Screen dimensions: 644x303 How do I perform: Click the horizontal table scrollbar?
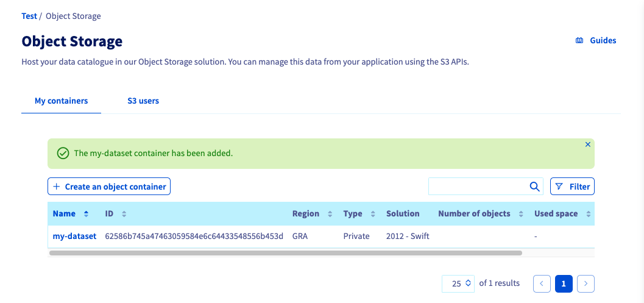285,252
